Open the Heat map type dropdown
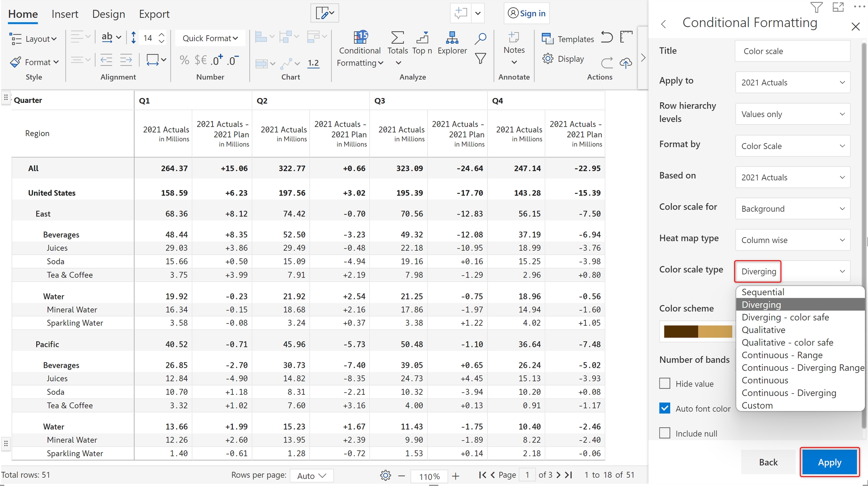 tap(793, 240)
